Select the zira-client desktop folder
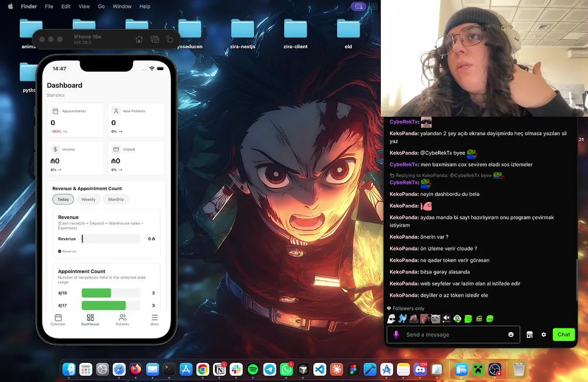Screen dimensions: 588x382 pos(295,34)
